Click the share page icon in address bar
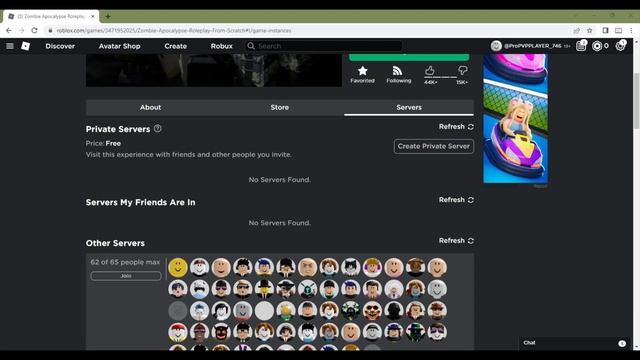Viewport: 640px width, 360px height. tap(576, 31)
